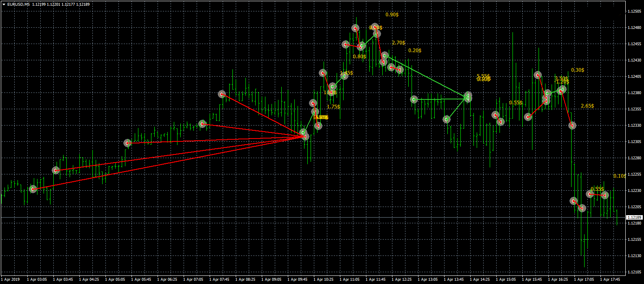Screen dimensions: 644x284
Task: Click the 1 Apr 11:45 time axis label
Action: pos(376,280)
